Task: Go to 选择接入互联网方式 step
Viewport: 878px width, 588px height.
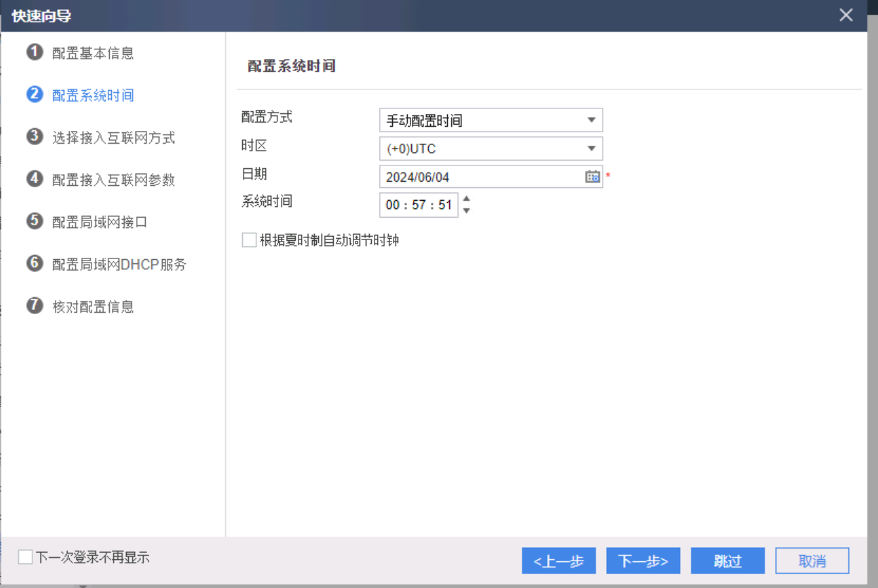Action: 113,137
